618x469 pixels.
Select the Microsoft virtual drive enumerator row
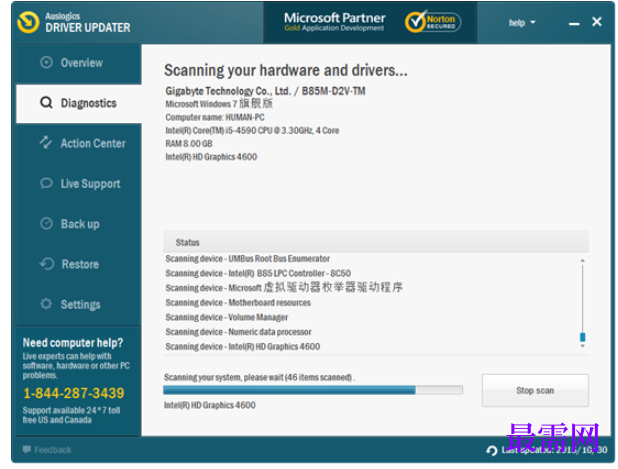tap(284, 288)
